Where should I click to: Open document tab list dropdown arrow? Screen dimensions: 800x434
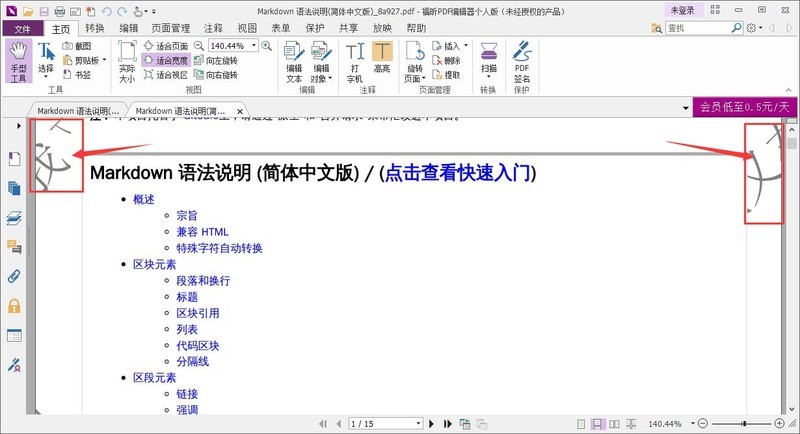686,108
